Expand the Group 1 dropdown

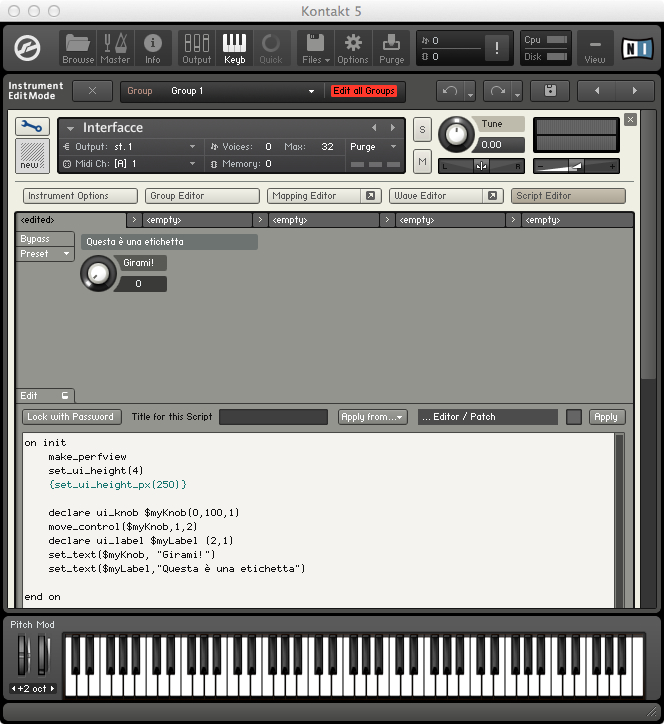point(240,91)
